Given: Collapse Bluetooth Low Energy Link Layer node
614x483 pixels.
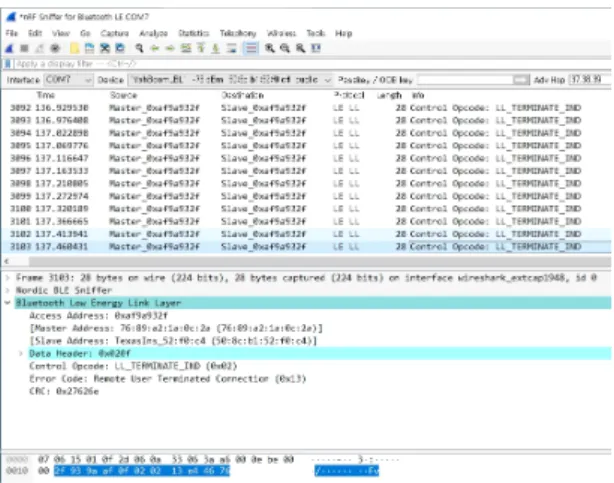Looking at the screenshot, I should click(x=7, y=303).
